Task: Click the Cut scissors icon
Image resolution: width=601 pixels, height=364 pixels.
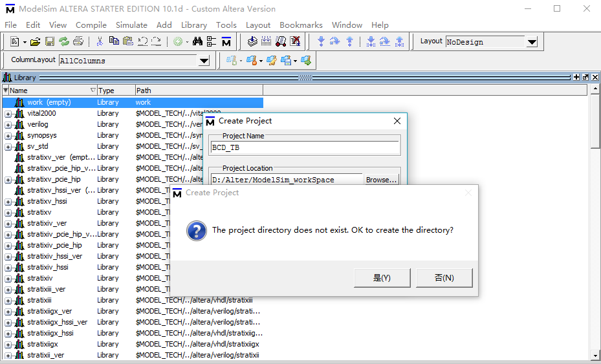Action: pyautogui.click(x=100, y=41)
